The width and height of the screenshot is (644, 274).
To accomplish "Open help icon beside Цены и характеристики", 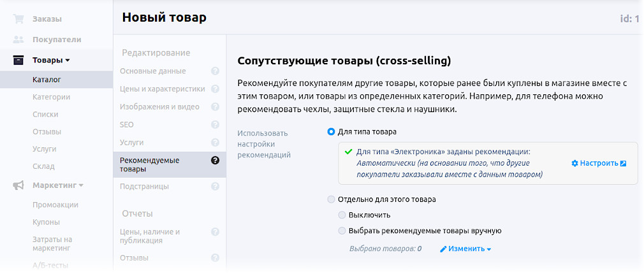I will 215,89.
